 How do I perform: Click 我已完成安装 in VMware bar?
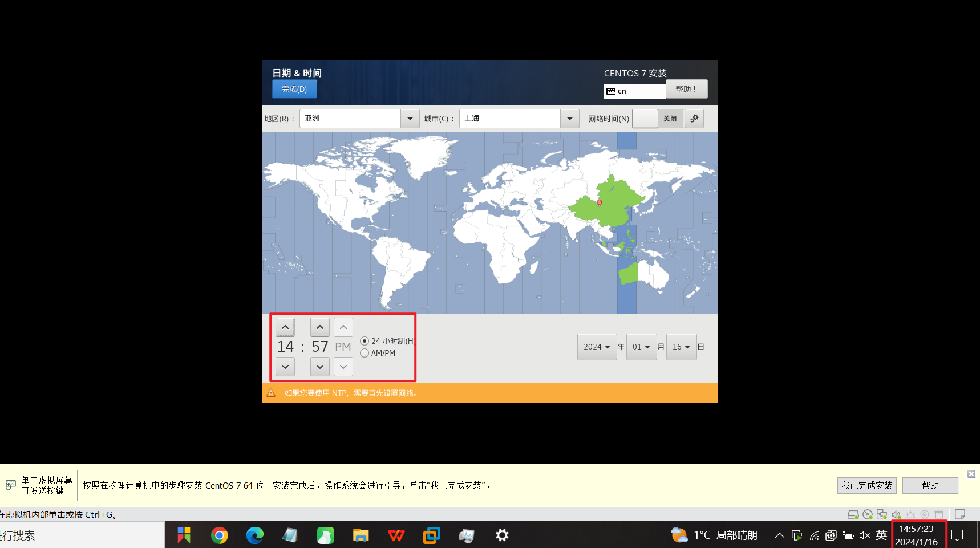(x=867, y=485)
